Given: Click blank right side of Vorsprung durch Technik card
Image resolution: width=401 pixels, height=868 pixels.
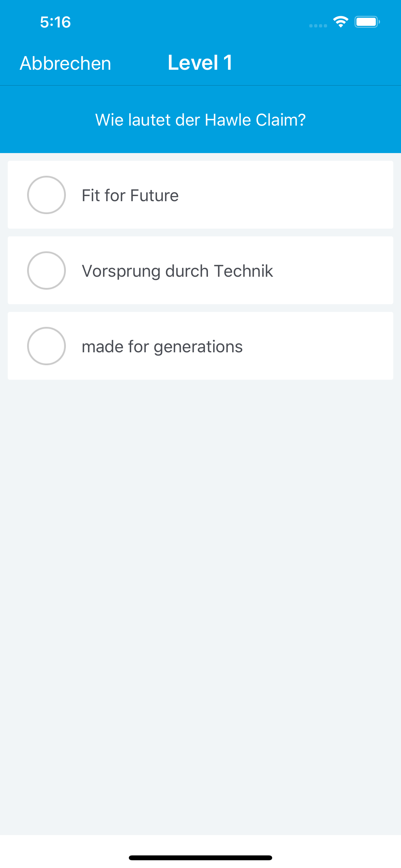Looking at the screenshot, I should (x=334, y=270).
